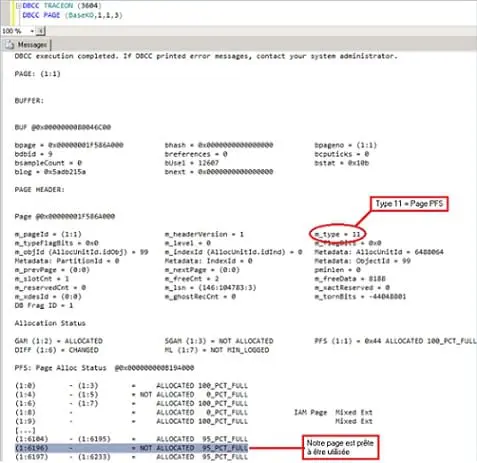The width and height of the screenshot is (477, 463).
Task: Click the 'm_lsn = (146:104783:3)' entry
Action: coord(210,288)
